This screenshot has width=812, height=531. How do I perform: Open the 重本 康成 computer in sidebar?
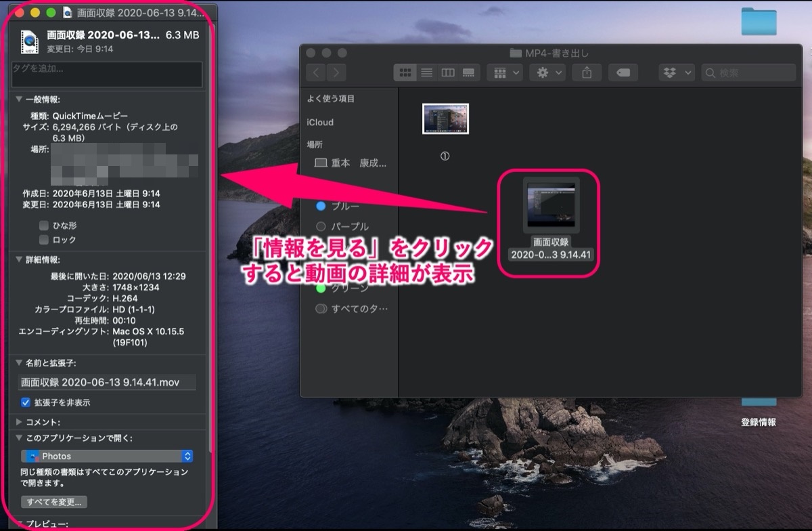(x=351, y=163)
